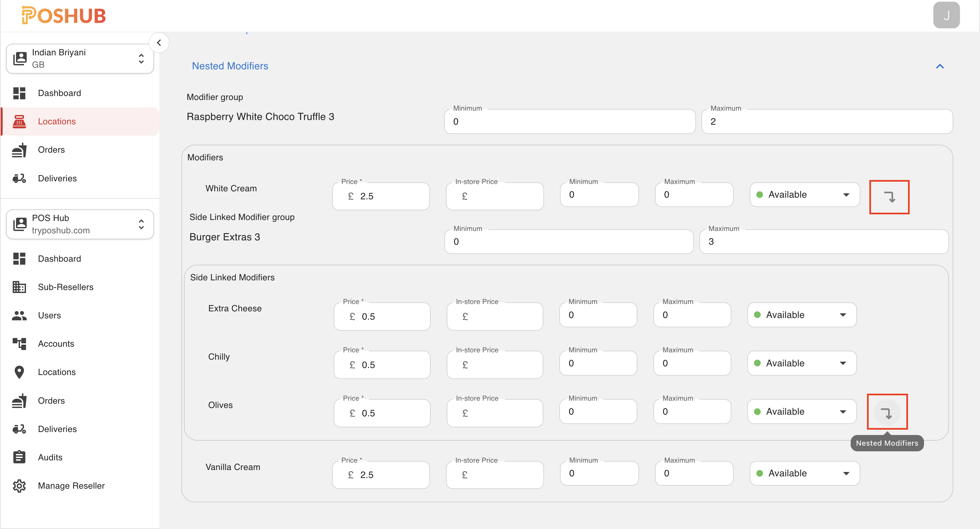Click the POS Hub Locations pin icon

19,372
